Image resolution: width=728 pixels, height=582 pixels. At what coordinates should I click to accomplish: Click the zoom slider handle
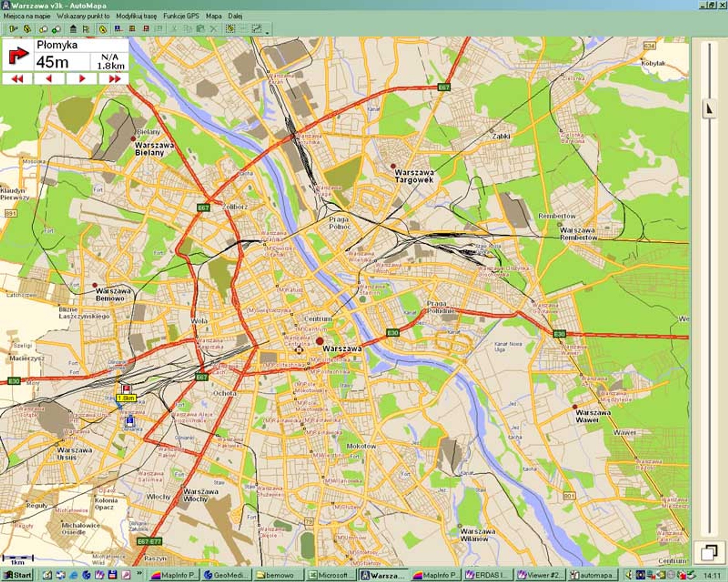(709, 109)
